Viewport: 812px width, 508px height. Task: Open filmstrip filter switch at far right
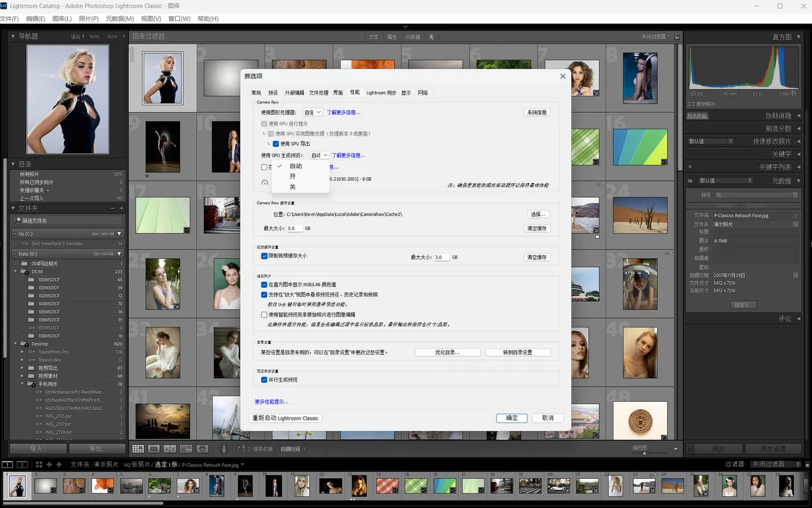click(x=807, y=464)
